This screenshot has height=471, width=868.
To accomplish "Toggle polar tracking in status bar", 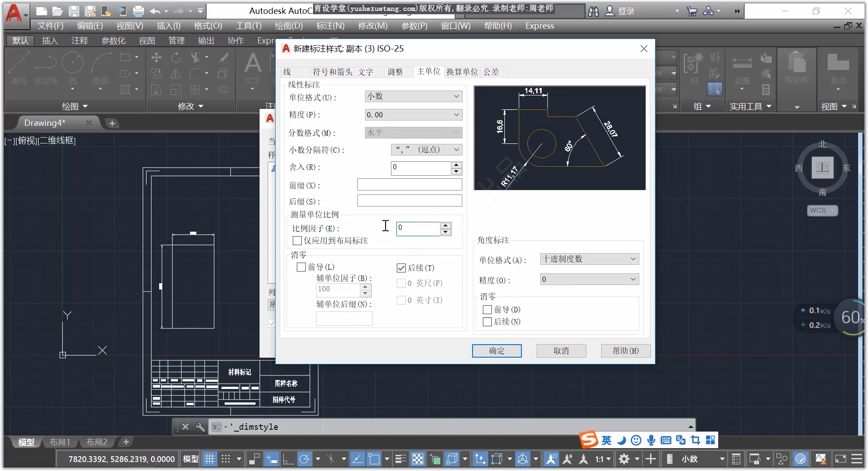I will [304, 459].
